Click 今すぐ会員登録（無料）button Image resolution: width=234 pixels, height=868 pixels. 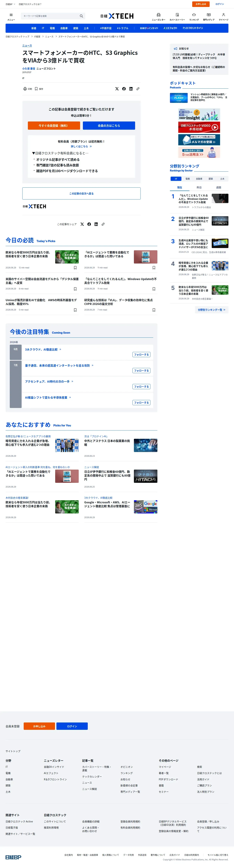(54, 126)
